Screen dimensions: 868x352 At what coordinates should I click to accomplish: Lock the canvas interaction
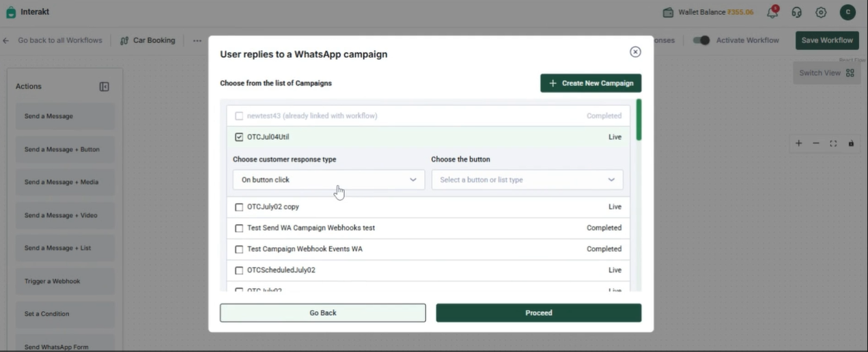point(851,144)
